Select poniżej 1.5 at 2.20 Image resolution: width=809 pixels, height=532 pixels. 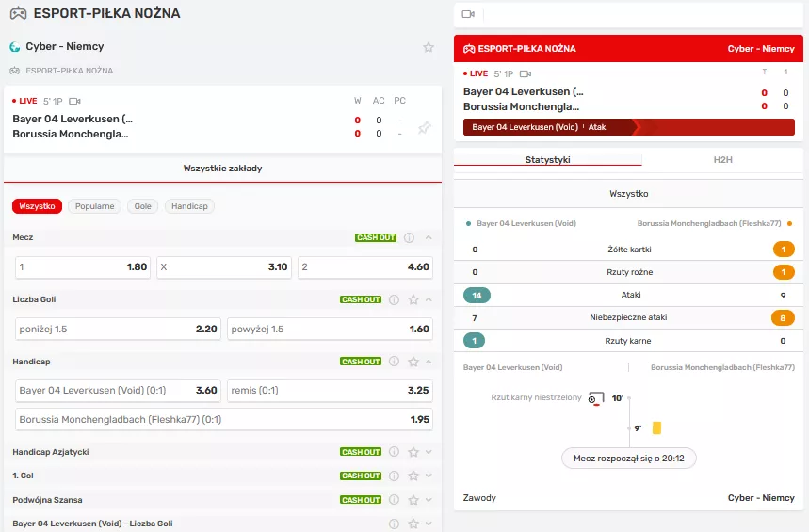118,330
